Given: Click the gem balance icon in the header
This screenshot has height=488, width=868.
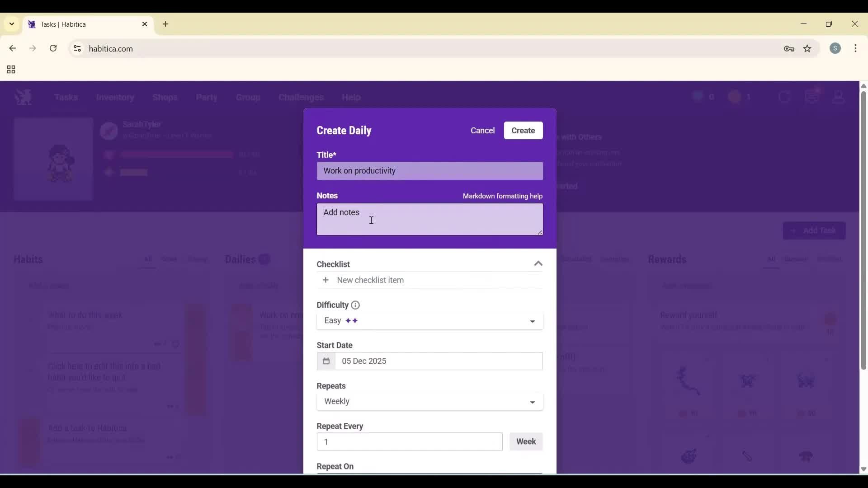Looking at the screenshot, I should (698, 96).
